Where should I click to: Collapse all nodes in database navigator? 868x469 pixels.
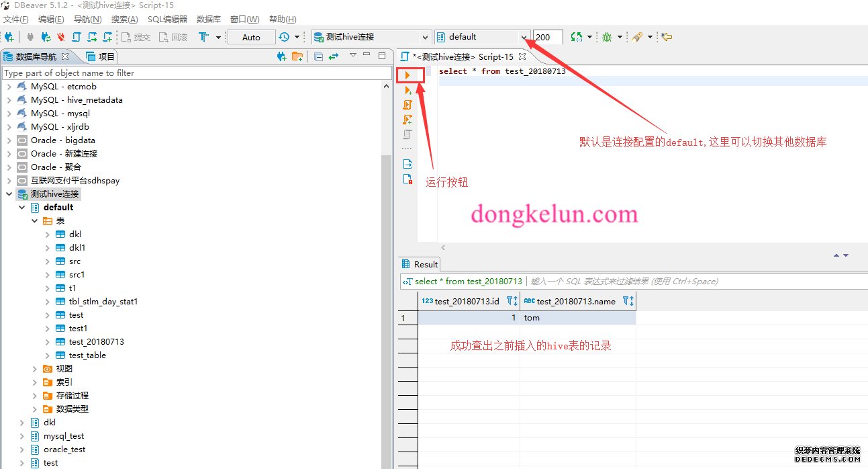(x=318, y=57)
